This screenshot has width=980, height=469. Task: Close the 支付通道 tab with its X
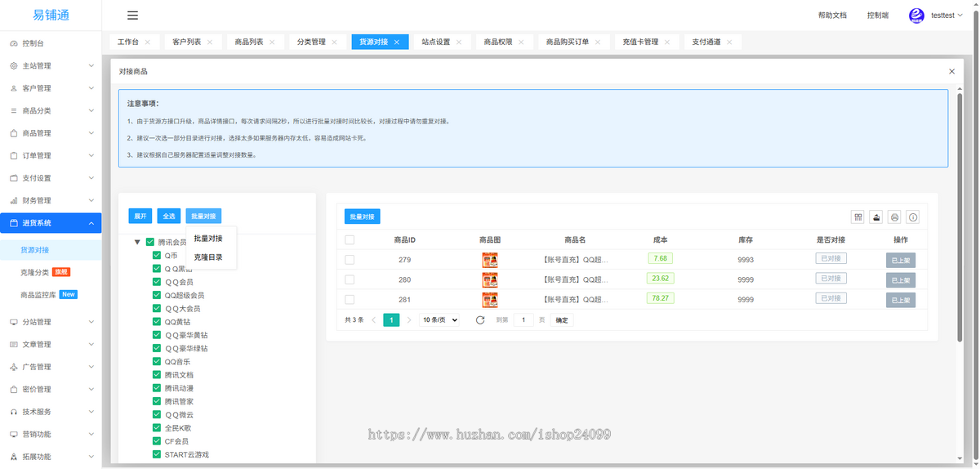(728, 42)
